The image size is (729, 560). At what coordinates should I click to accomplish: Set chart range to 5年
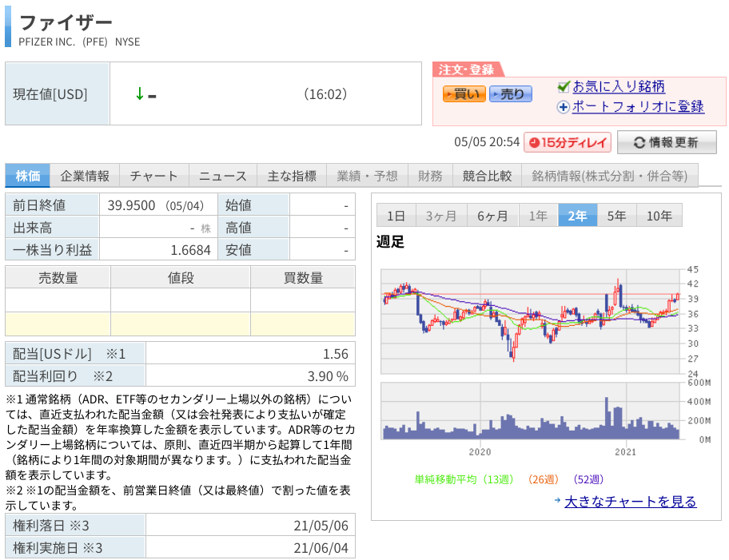point(617,216)
